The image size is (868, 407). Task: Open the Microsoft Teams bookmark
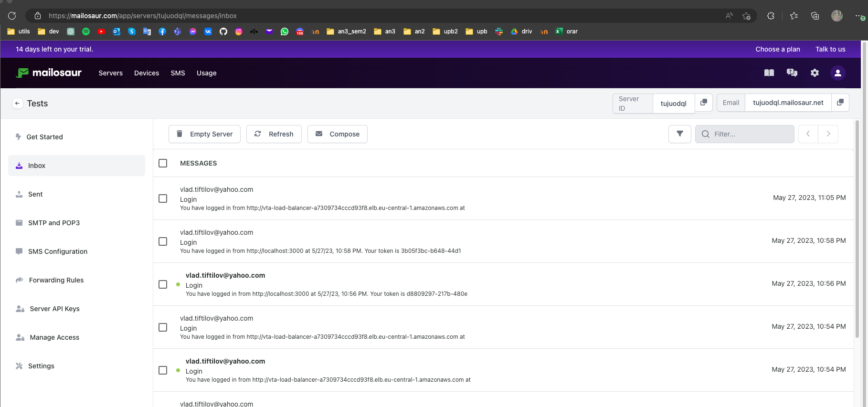click(x=178, y=31)
